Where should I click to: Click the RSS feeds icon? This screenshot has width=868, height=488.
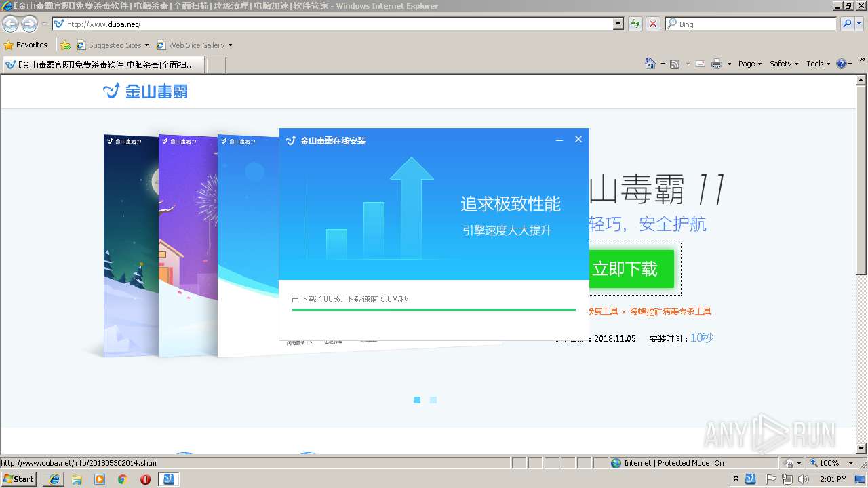[x=675, y=64]
